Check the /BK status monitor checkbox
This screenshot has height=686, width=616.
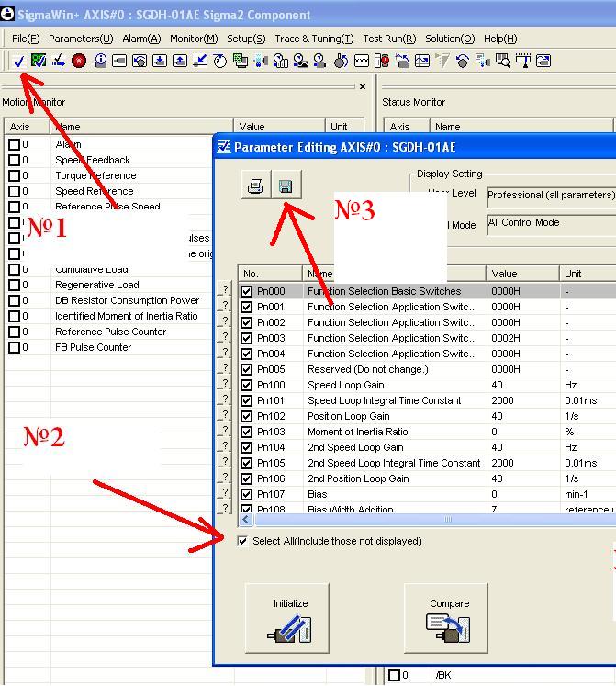click(394, 676)
